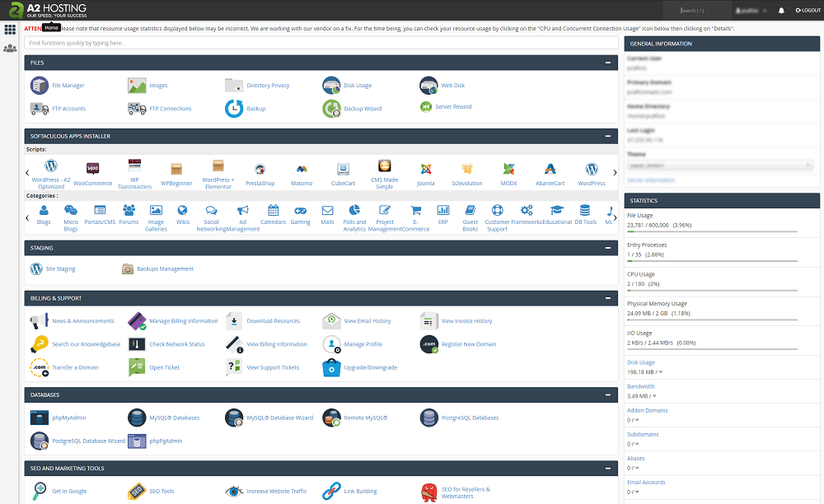Open Forums category icon

coord(129,210)
